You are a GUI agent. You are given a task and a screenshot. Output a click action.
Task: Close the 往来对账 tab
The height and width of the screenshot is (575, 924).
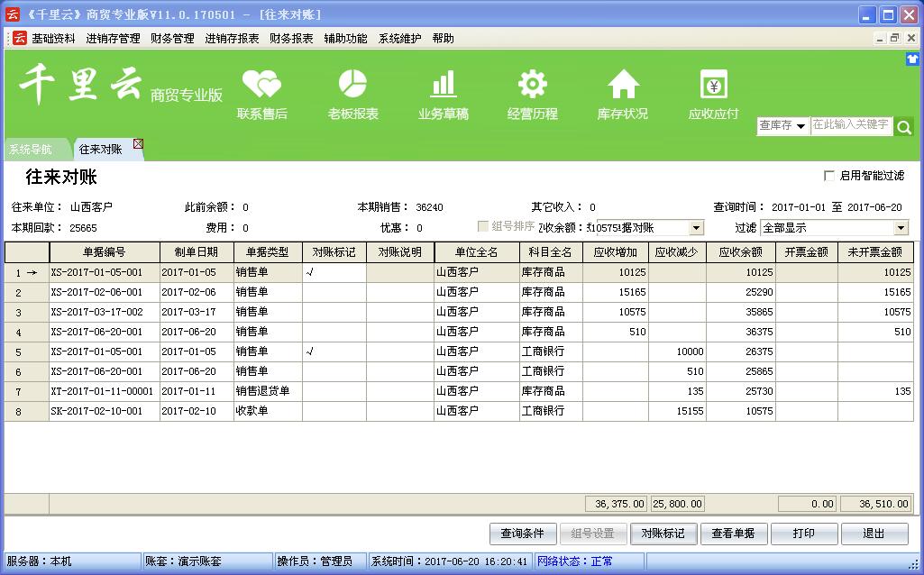138,144
